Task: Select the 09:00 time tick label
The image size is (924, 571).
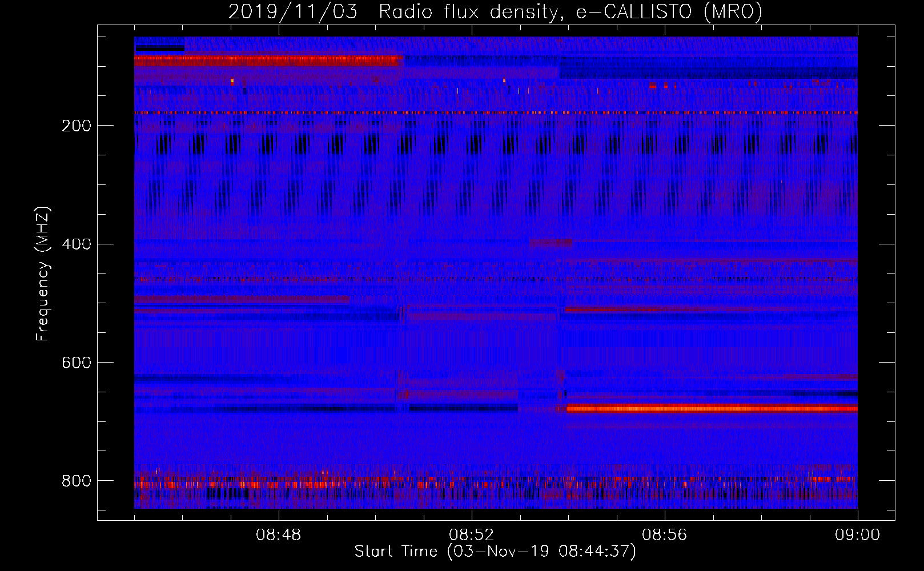Action: (857, 535)
